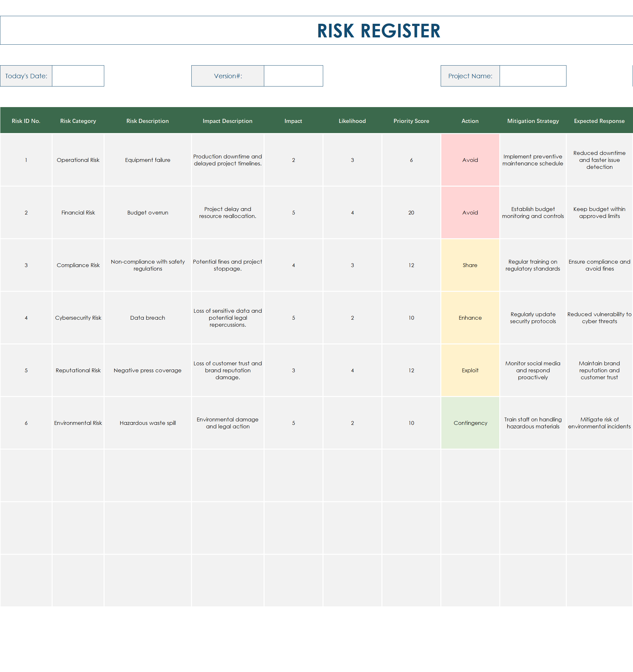
Task: Select the Cybersecurity Risk cell
Action: pyautogui.click(x=78, y=318)
